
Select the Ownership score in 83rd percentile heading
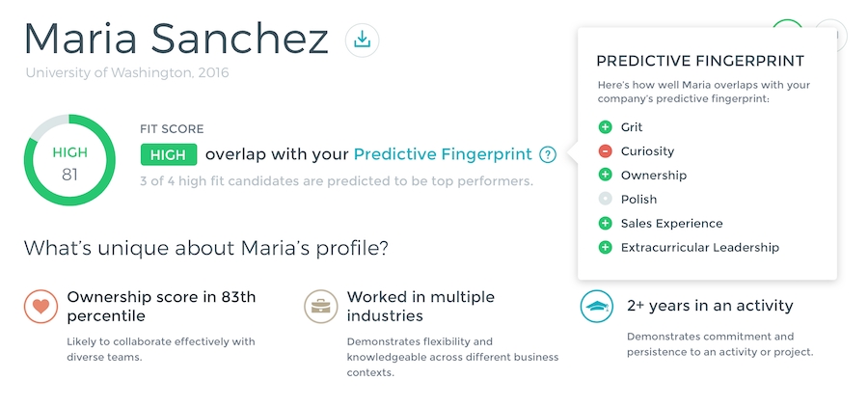(161, 307)
